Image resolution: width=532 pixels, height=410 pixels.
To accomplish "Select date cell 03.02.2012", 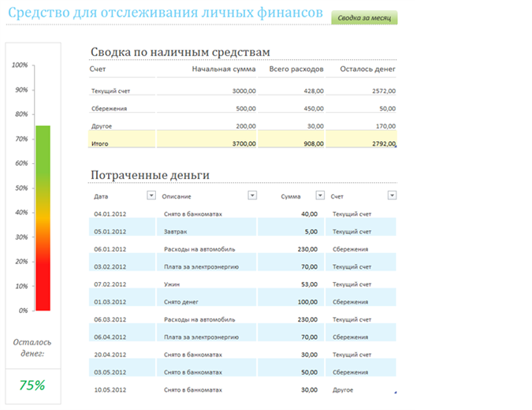I will pyautogui.click(x=110, y=267).
